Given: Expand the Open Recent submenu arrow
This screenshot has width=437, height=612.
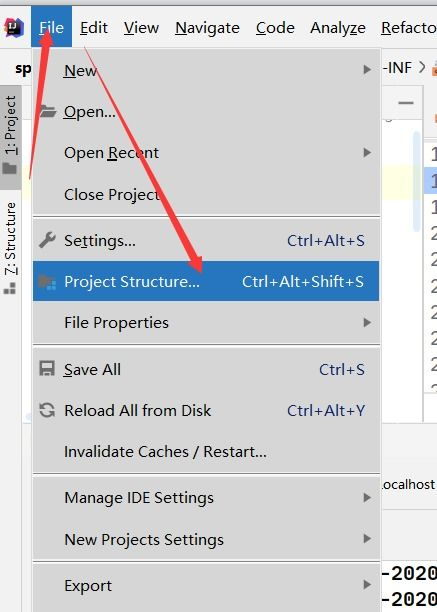Looking at the screenshot, I should pos(367,152).
